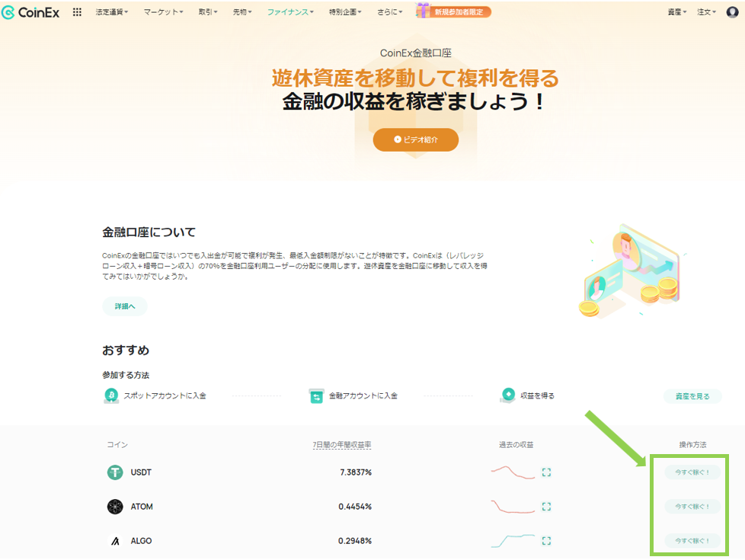Click 今すぐ稼ぐ for ATOM
The width and height of the screenshot is (745, 560).
click(x=692, y=506)
